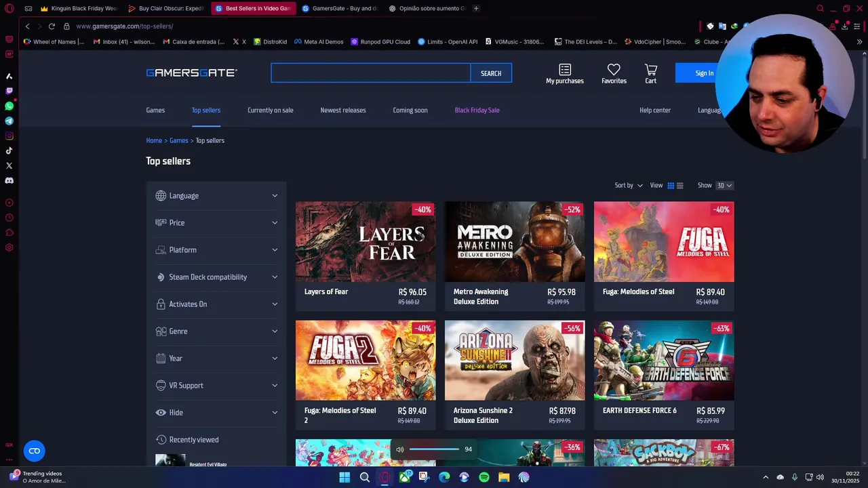Open the Games nav menu
868x488 pixels.
(x=155, y=110)
